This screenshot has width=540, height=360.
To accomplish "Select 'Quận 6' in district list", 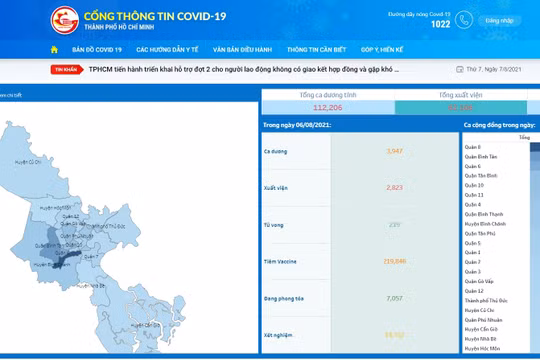I will coord(472,166).
